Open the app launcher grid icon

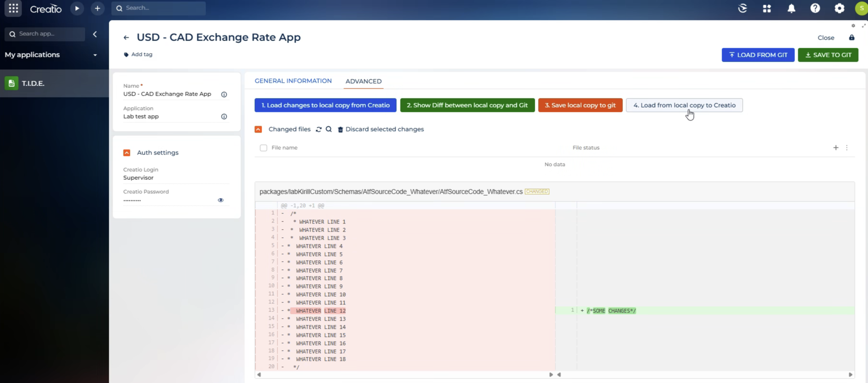pyautogui.click(x=13, y=8)
